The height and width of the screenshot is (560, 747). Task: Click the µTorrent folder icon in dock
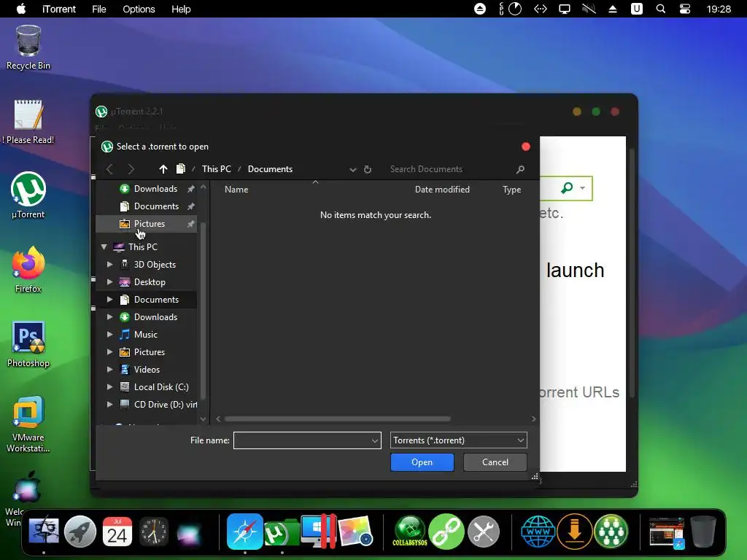[x=282, y=532]
